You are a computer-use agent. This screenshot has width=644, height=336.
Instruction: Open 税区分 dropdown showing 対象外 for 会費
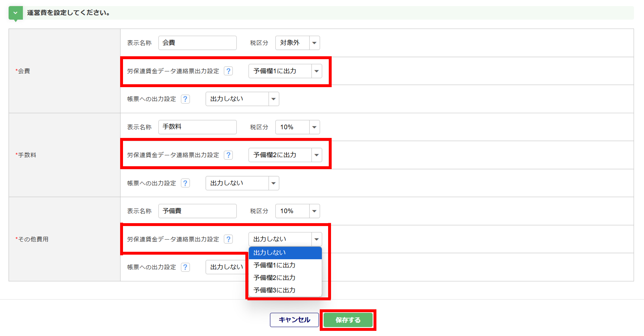(x=297, y=43)
